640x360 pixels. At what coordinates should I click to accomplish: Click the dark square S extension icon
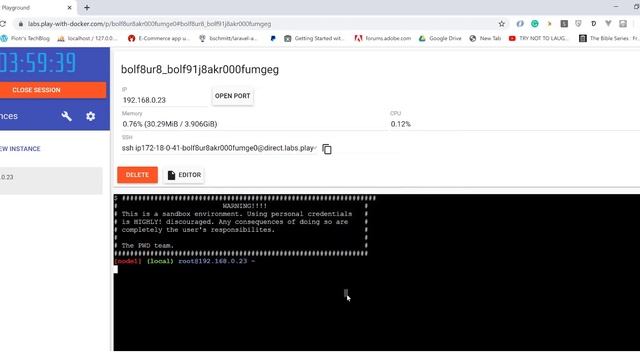[564, 24]
